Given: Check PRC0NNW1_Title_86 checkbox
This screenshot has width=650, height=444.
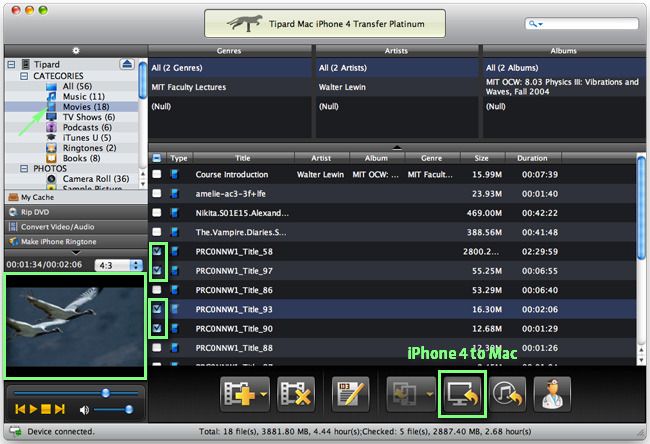Looking at the screenshot, I should point(157,290).
